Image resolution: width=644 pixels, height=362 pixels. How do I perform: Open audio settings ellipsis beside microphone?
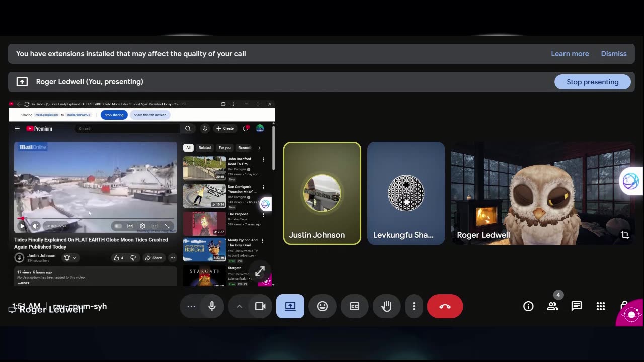click(191, 306)
